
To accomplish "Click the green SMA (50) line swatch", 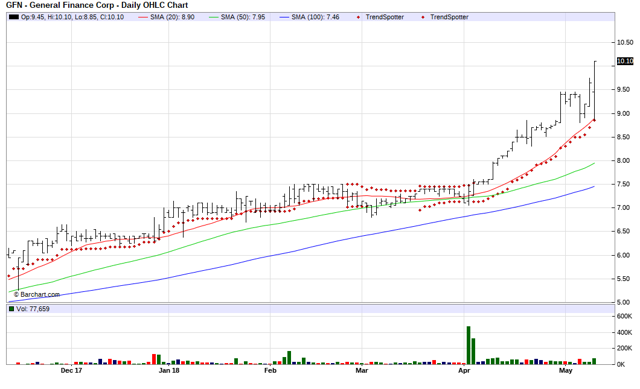I will click(213, 17).
